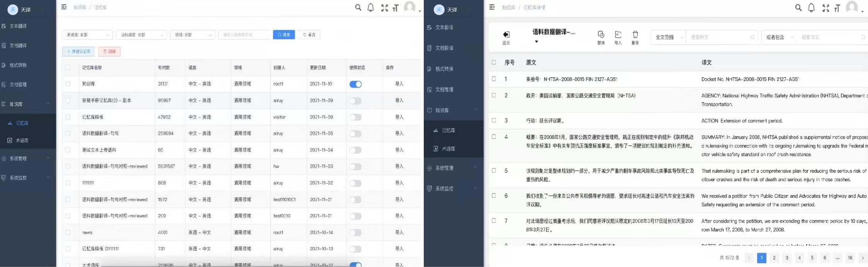Click the 返回 back arrow icon
Viewport: 868px width, 267px height.
coord(506,35)
